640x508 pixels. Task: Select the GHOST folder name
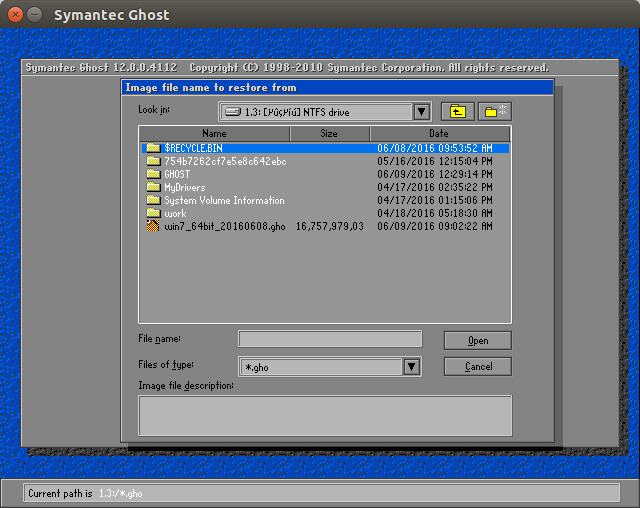[177, 174]
